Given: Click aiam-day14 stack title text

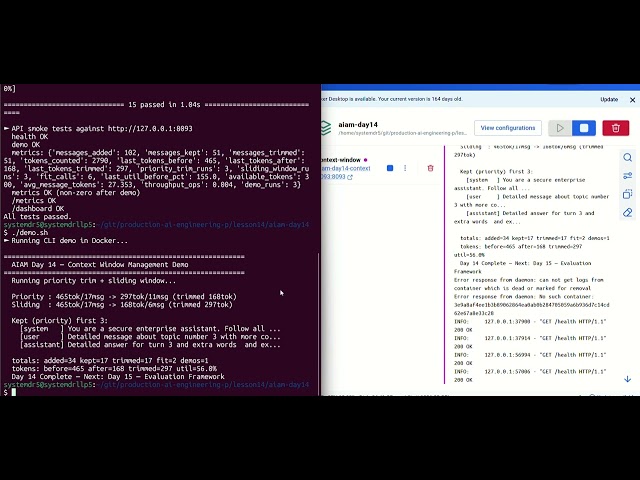Looking at the screenshot, I should [x=358, y=124].
